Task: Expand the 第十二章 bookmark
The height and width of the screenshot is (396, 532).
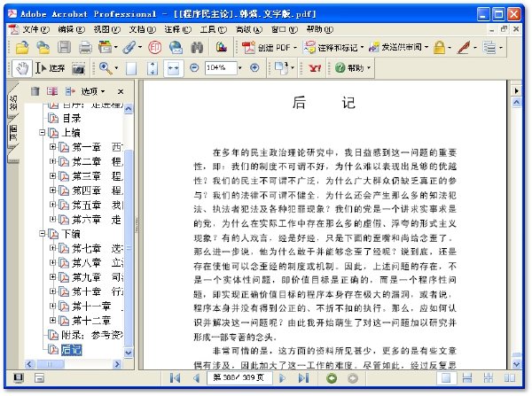Action: click(x=52, y=320)
